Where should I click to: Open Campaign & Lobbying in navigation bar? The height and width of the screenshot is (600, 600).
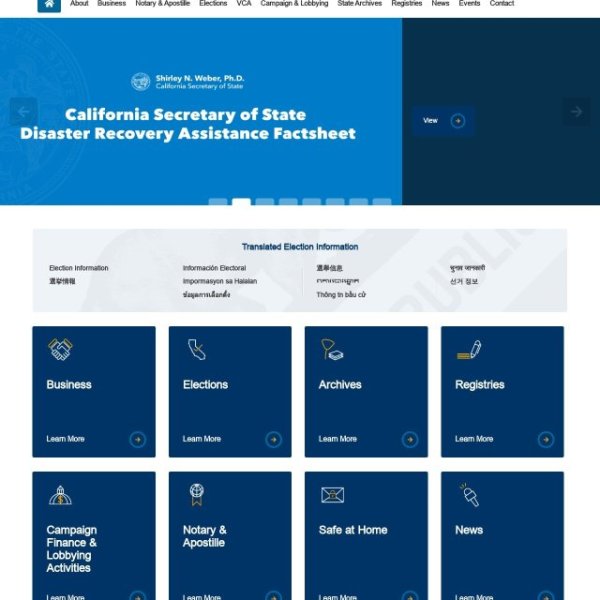click(294, 3)
